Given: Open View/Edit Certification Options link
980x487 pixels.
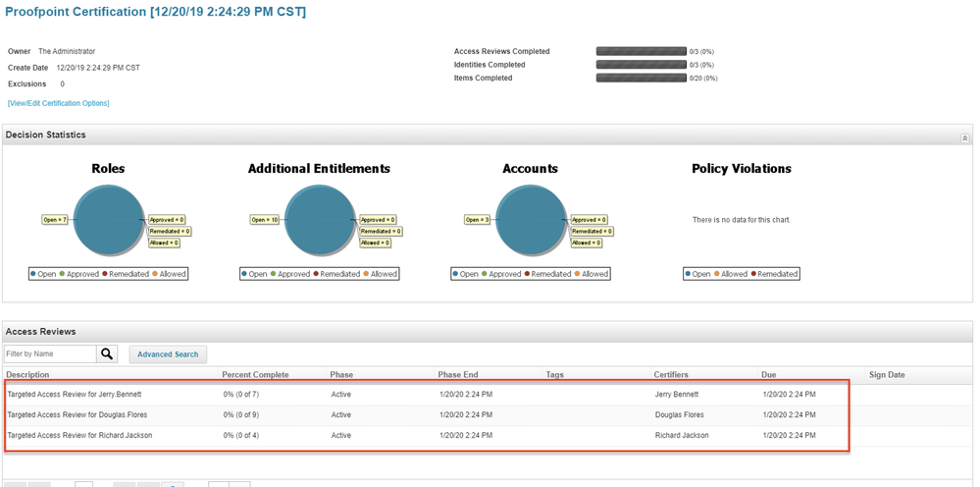Looking at the screenshot, I should [59, 103].
